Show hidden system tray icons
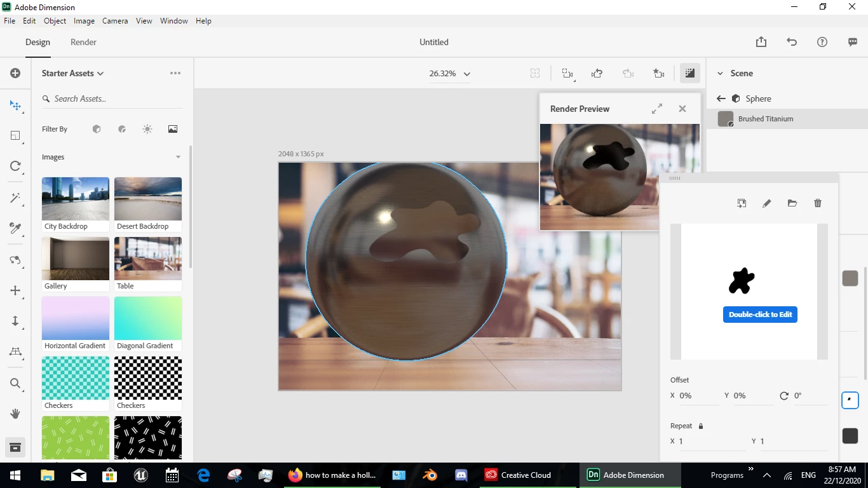The width and height of the screenshot is (868, 488). point(767,475)
